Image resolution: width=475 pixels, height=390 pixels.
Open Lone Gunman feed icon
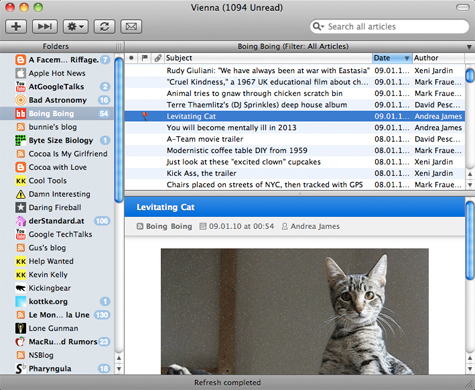[21, 328]
